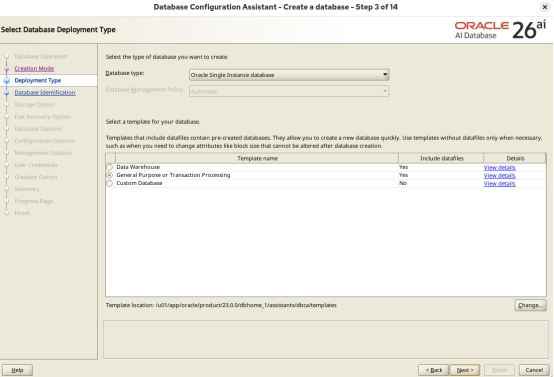Click the Storage Option step
Screen dimensions: 554x377
point(35,105)
